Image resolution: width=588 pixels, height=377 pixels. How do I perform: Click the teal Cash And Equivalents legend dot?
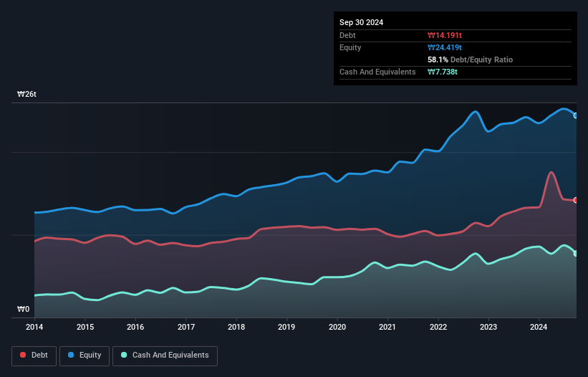(x=124, y=355)
